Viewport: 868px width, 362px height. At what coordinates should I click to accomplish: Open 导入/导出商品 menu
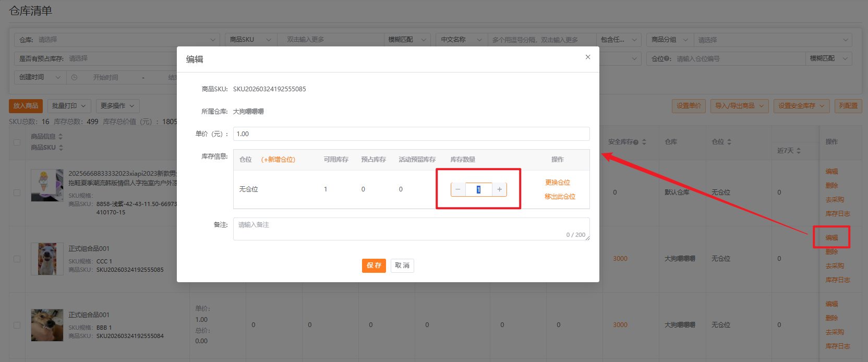pyautogui.click(x=740, y=106)
